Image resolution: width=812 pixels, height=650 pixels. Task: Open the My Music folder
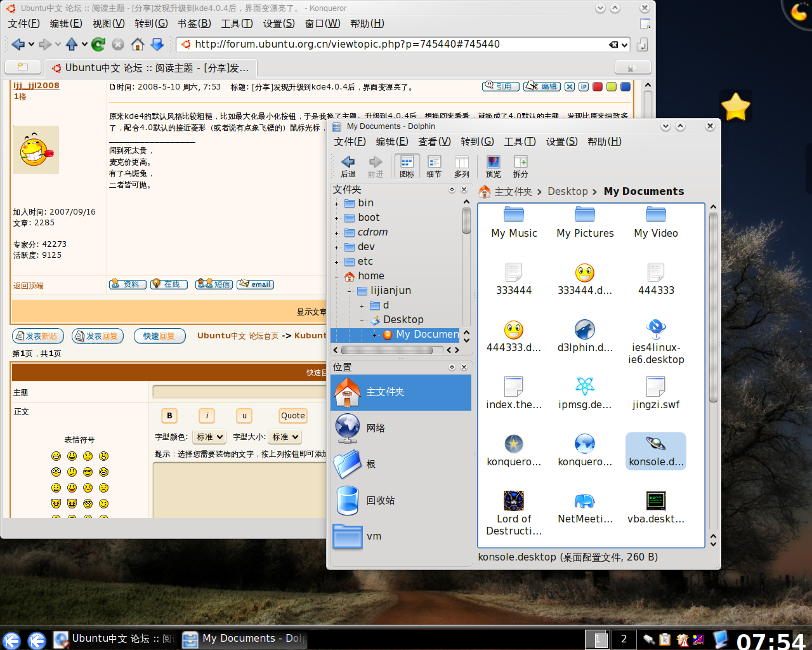coord(514,222)
